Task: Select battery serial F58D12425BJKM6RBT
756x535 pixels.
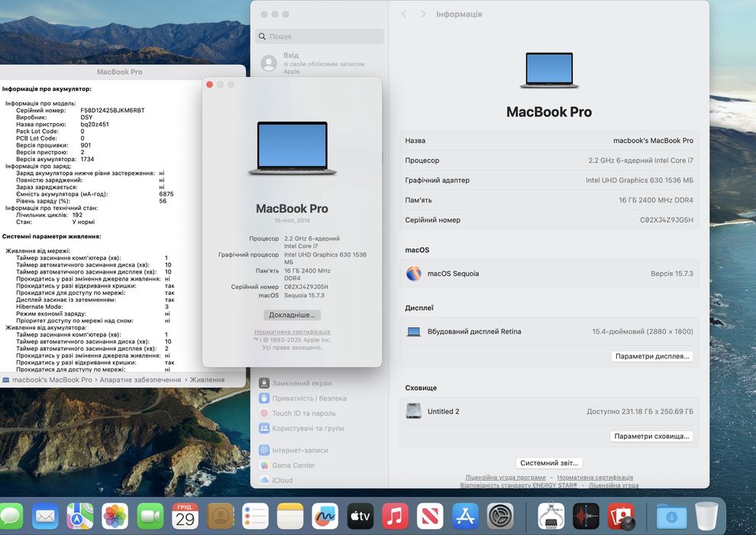Action: click(x=112, y=110)
